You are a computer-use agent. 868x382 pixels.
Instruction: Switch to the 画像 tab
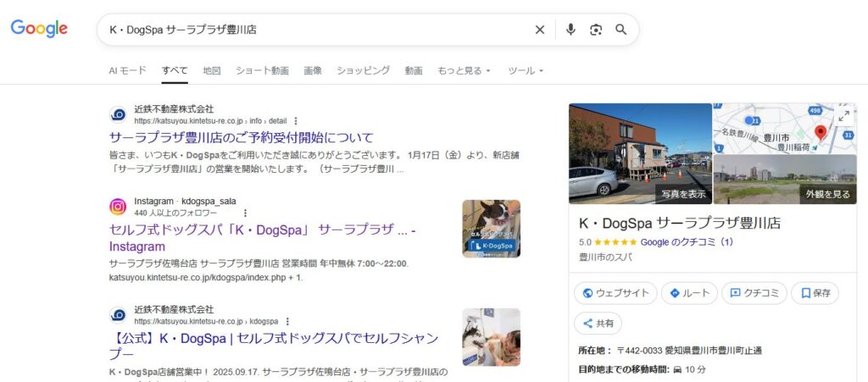[313, 70]
